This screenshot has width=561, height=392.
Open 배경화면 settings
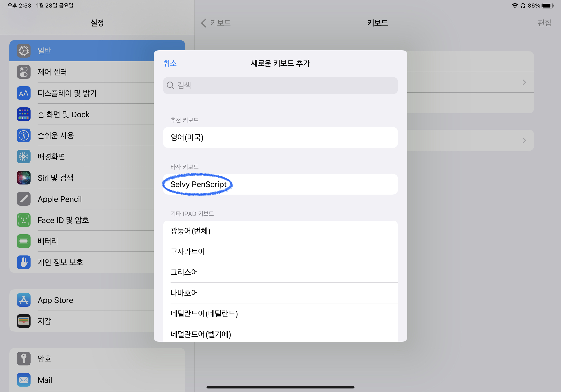point(81,157)
